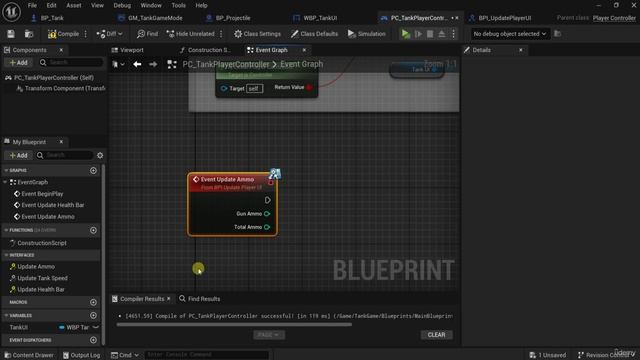Open the Edit menu
The width and height of the screenshot is (640, 360).
coord(51,5)
